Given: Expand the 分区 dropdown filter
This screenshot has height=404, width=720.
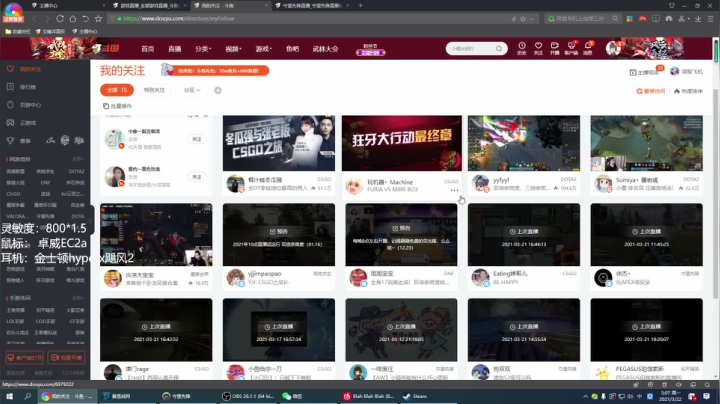Looking at the screenshot, I should 192,90.
